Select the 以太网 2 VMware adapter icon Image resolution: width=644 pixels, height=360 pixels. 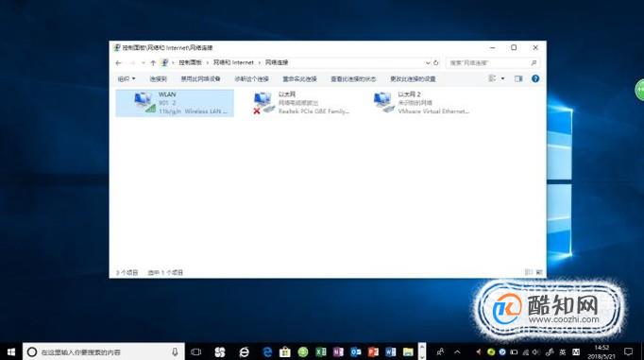pos(384,102)
